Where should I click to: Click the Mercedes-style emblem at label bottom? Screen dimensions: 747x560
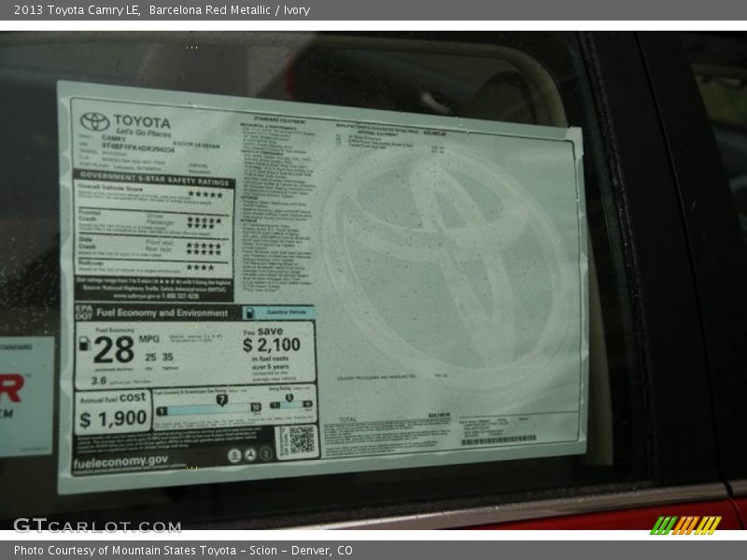coord(251,455)
